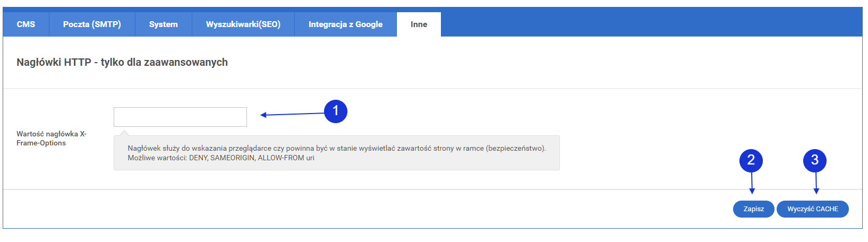868x242 pixels.
Task: Click the numbered marker 1 circle
Action: point(336,111)
